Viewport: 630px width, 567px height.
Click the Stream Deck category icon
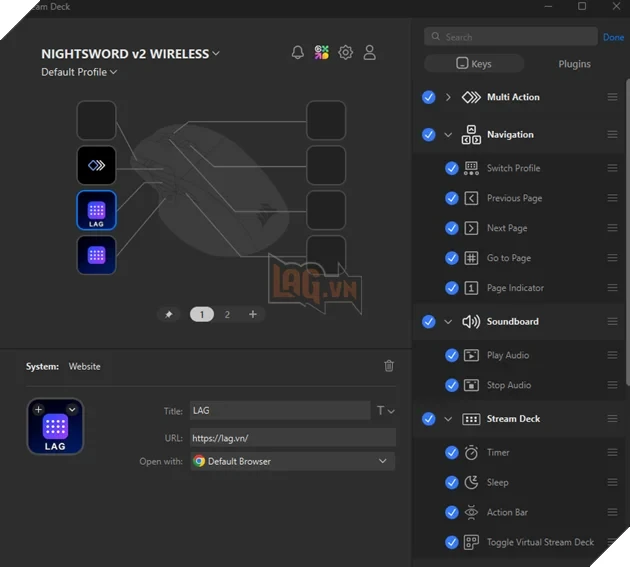point(471,419)
